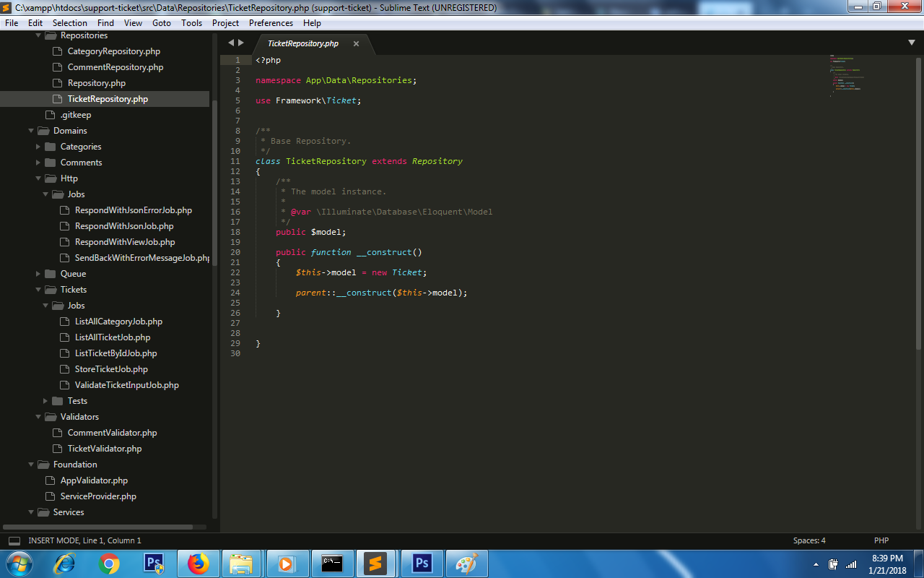
Task: Open Paint from the taskbar
Action: [x=466, y=564]
